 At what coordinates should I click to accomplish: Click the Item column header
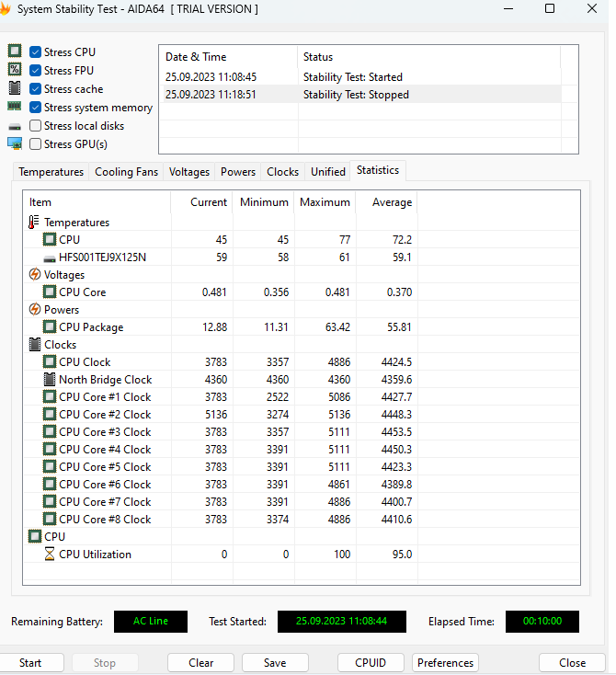coord(97,202)
